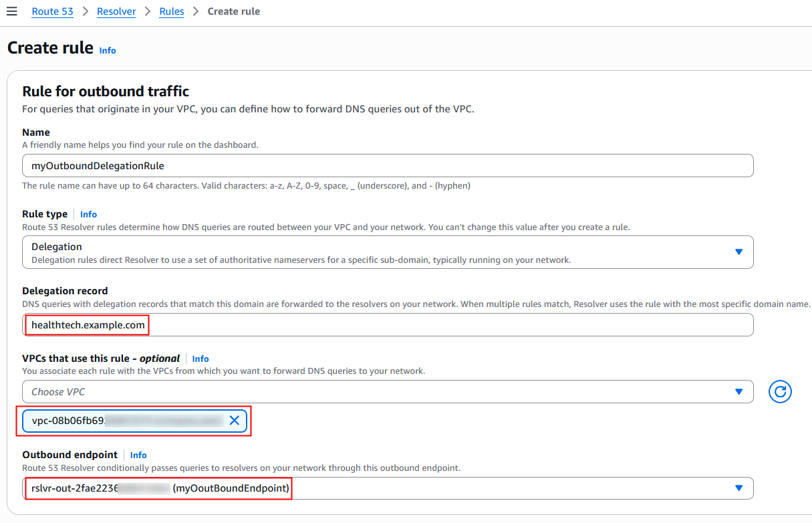Click the dropdown arrow on Choose VPC field

(739, 391)
